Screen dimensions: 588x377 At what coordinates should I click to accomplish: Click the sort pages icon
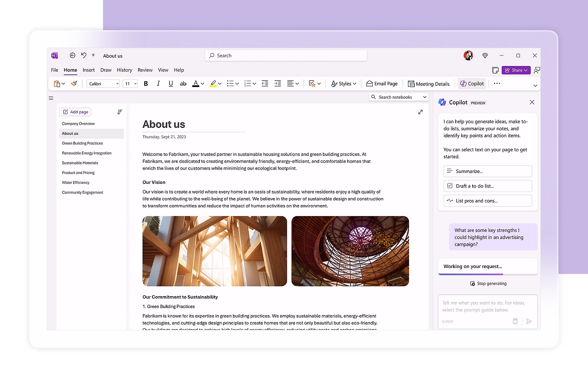[x=120, y=112]
